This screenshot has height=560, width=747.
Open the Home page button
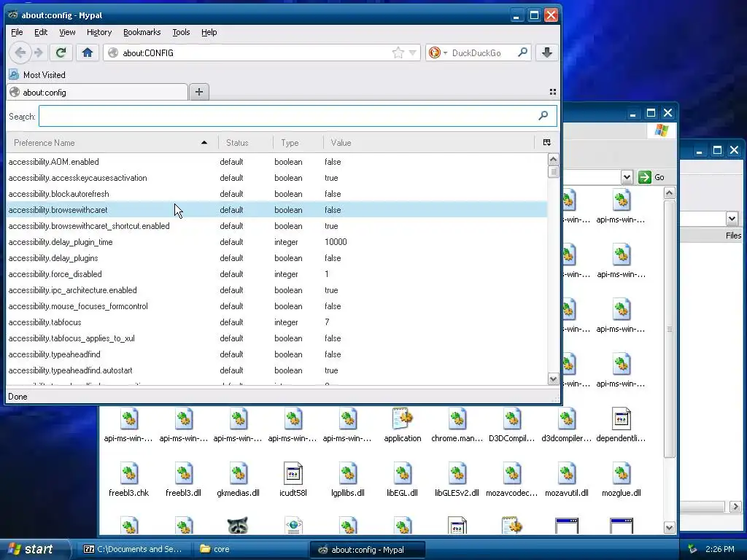[x=88, y=52]
